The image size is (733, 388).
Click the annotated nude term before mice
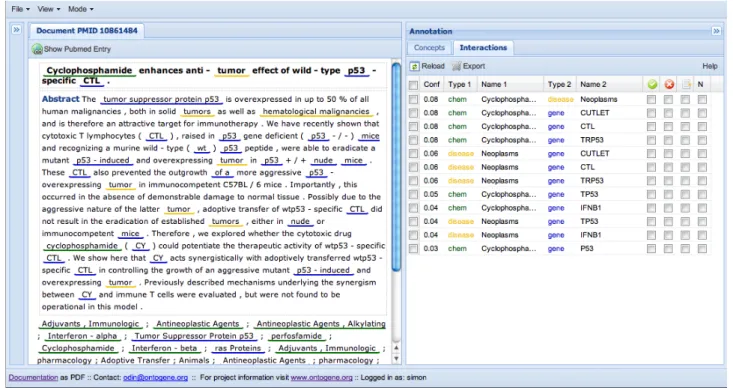[323, 160]
